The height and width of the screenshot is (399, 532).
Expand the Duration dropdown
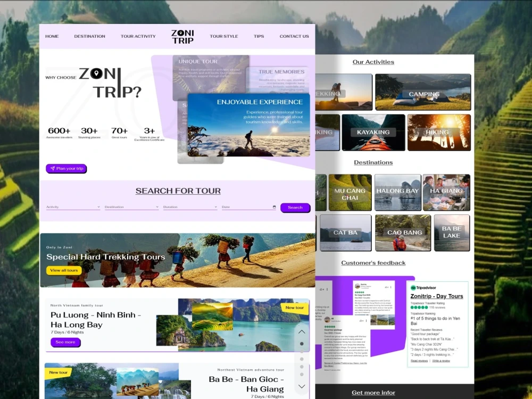click(x=190, y=207)
